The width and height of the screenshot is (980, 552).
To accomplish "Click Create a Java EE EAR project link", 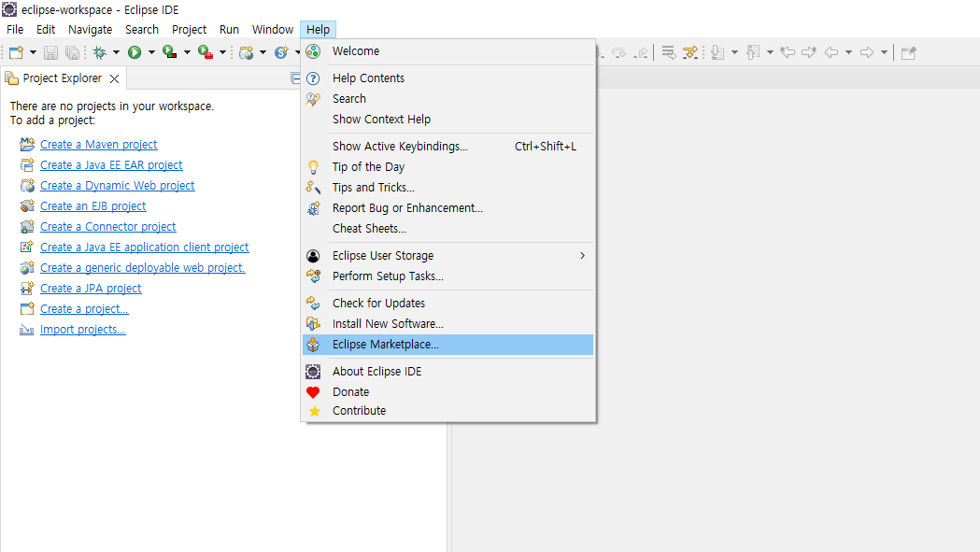I will [x=111, y=165].
